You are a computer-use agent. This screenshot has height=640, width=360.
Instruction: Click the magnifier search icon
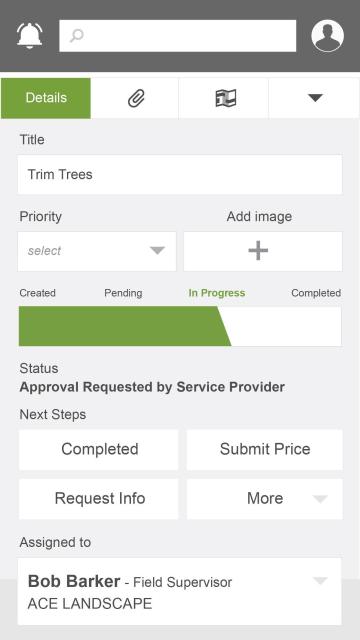tap(76, 36)
